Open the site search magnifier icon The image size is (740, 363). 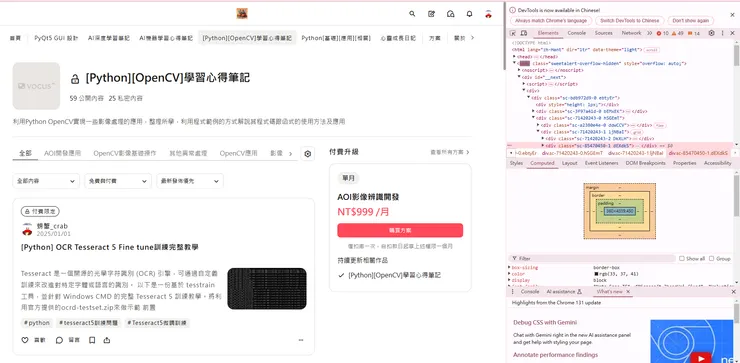(x=412, y=14)
